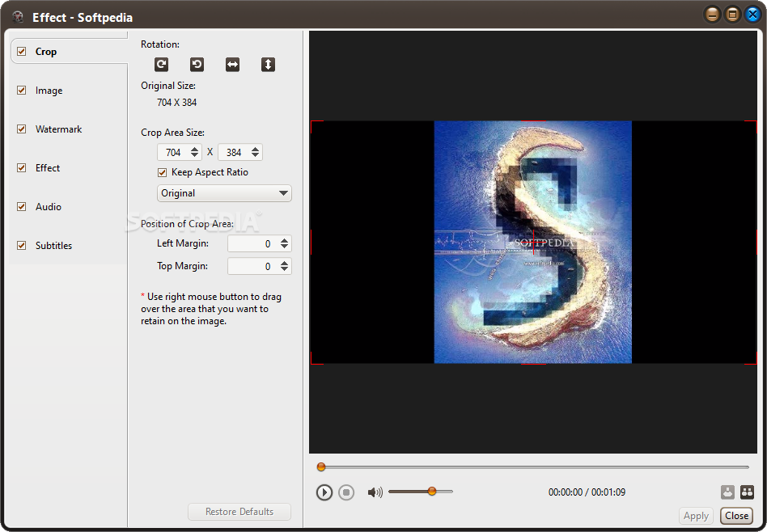Click the video preview image
Image resolution: width=767 pixels, height=532 pixels.
pyautogui.click(x=532, y=242)
